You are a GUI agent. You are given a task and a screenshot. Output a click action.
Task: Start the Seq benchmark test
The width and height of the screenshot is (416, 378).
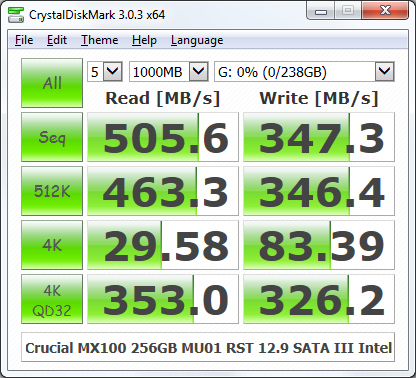click(x=52, y=137)
